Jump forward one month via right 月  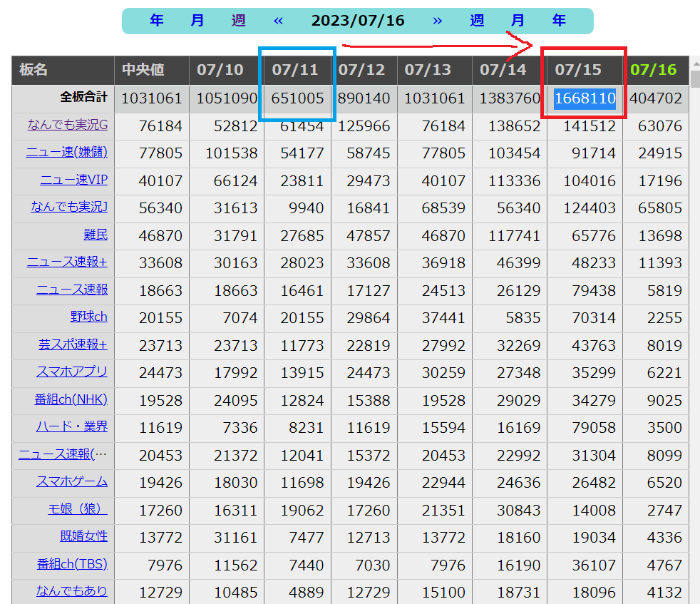518,21
